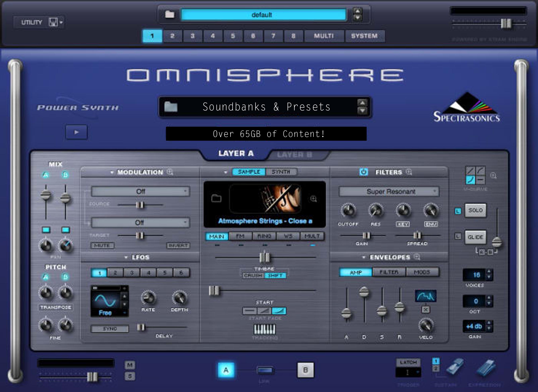Collapse the Envelopes section arrow

pyautogui.click(x=364, y=257)
